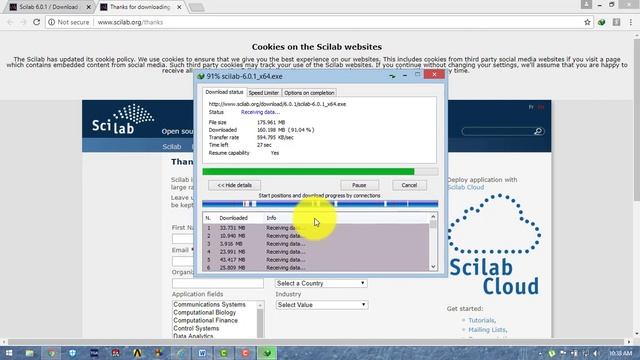Image resolution: width=640 pixels, height=360 pixels.
Task: Select Control Systems in Application fields
Action: point(196,328)
